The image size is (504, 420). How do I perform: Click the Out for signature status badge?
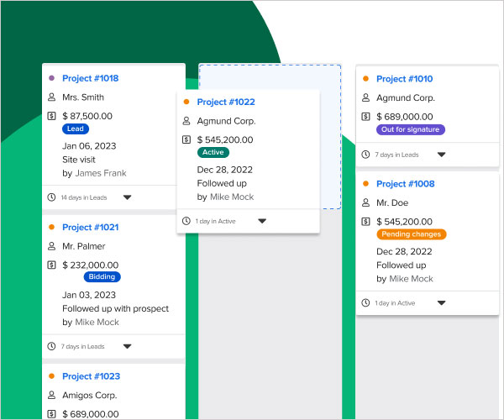coord(411,130)
